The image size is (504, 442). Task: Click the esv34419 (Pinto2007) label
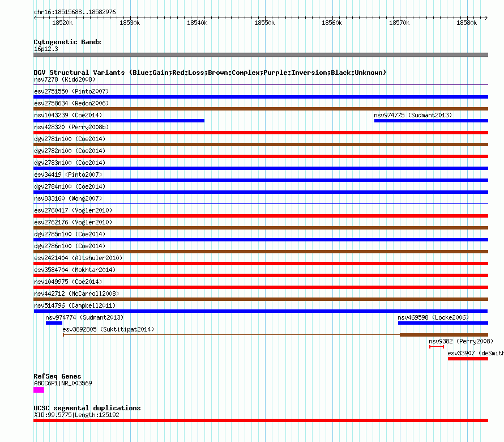tap(68, 175)
